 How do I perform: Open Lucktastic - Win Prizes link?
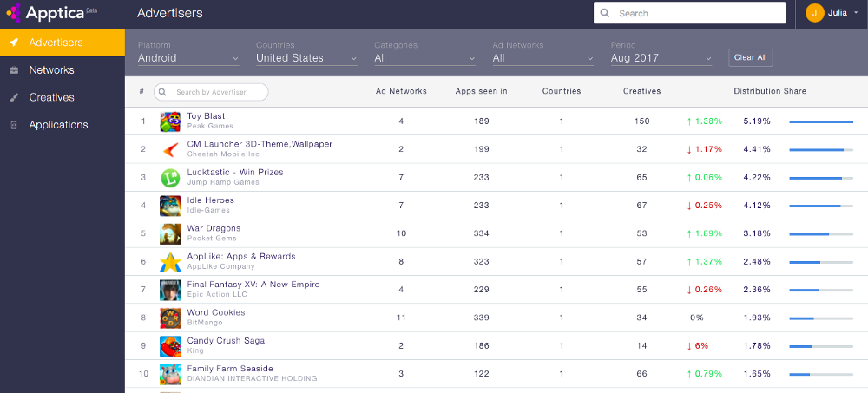pyautogui.click(x=235, y=172)
